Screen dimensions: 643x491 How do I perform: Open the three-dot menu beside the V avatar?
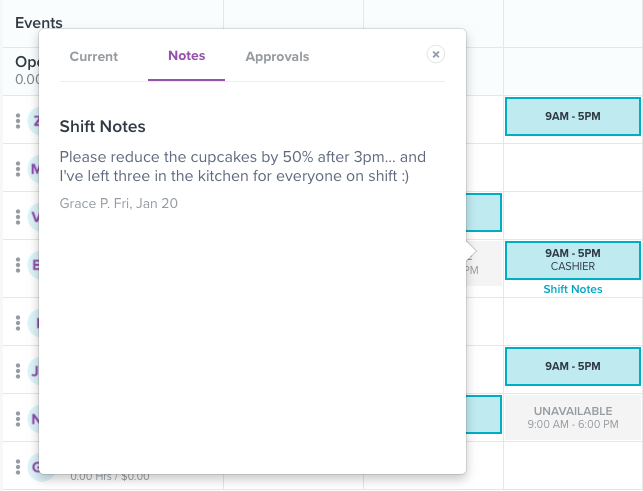(x=18, y=217)
